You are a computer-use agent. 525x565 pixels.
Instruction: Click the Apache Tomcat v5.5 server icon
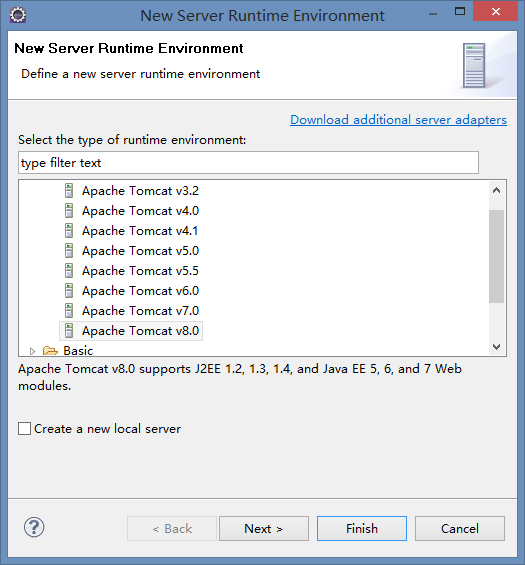69,271
